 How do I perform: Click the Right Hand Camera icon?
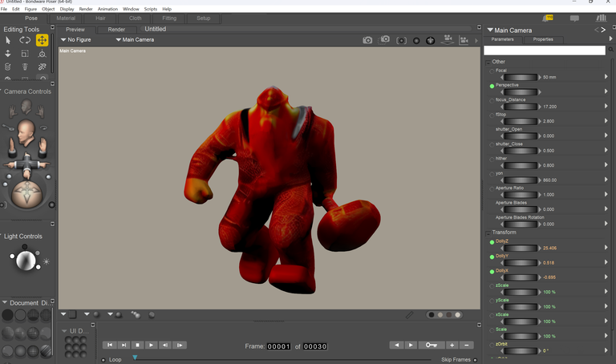click(x=40, y=111)
